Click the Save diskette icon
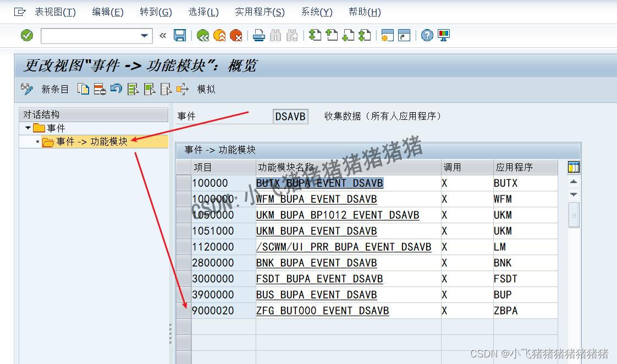Viewport: 617px width, 364px height. coord(180,35)
